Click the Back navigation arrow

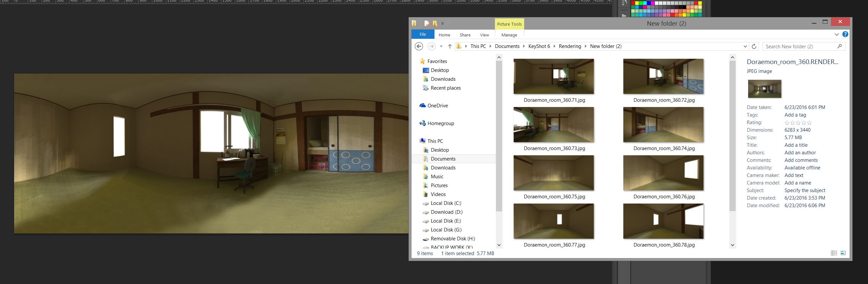pos(419,46)
